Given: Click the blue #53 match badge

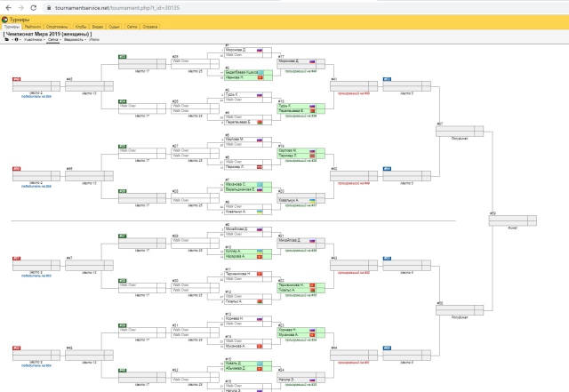Looking at the screenshot, I should click(x=387, y=80).
